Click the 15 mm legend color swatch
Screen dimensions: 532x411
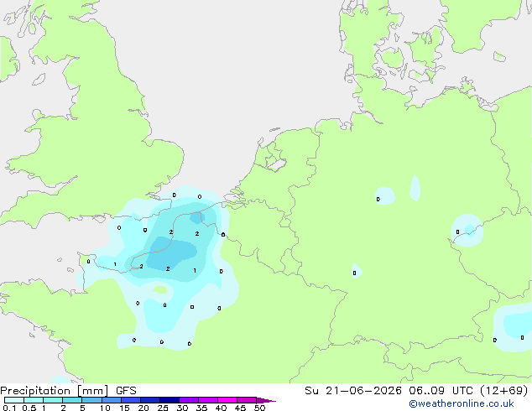131,400
